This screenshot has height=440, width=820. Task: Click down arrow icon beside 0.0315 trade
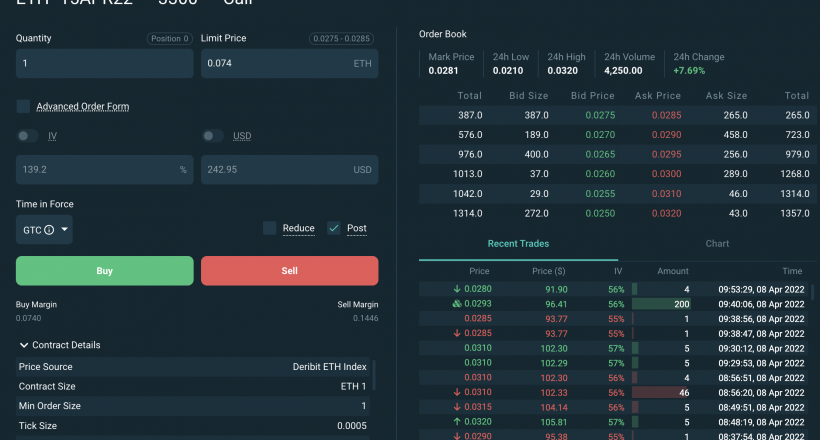point(457,408)
